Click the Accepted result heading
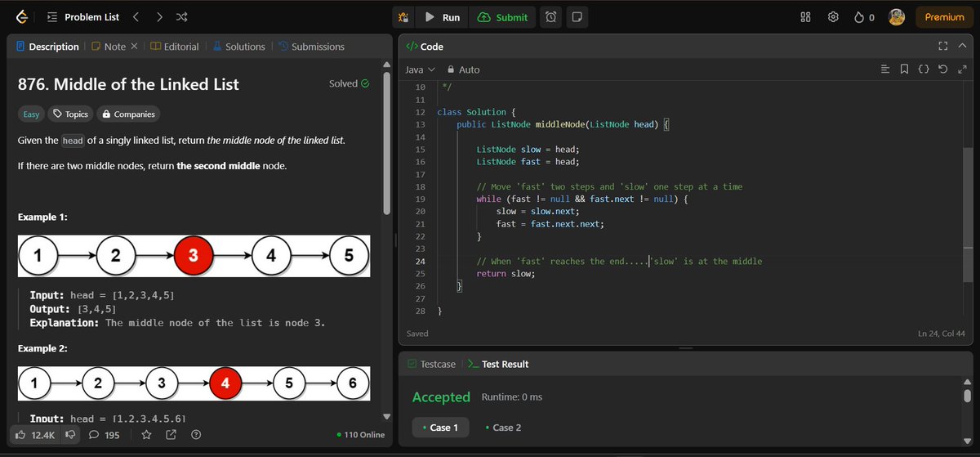This screenshot has width=980, height=457. (441, 397)
